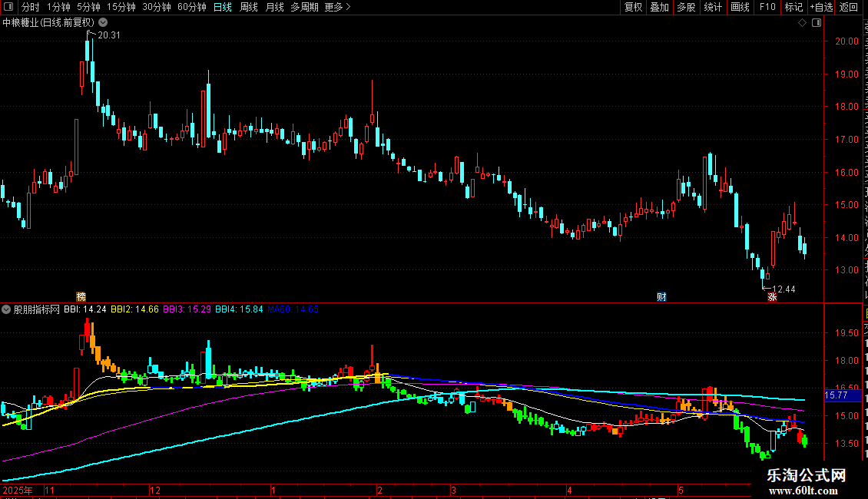The image size is (868, 499).
Task: Open the 复权 adjustment menu
Action: click(633, 7)
